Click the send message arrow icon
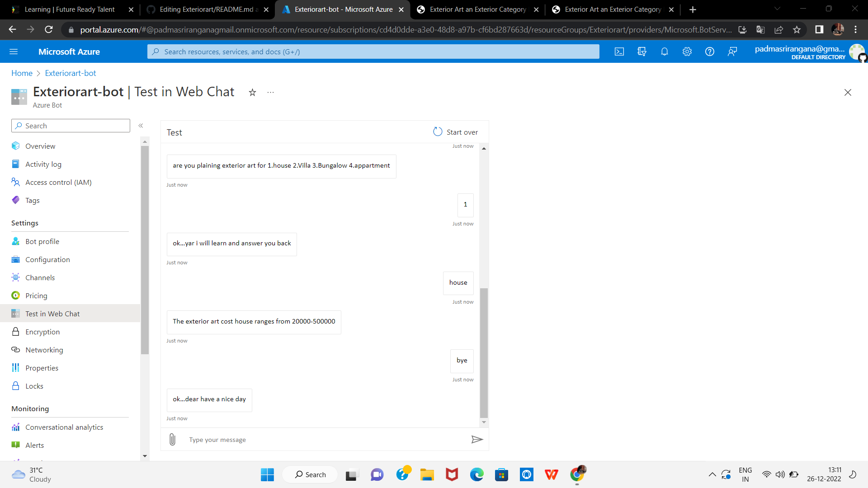The width and height of the screenshot is (868, 488). pos(477,440)
